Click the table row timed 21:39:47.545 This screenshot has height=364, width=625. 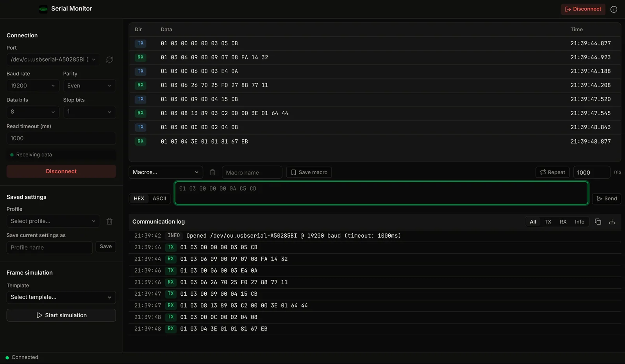pyautogui.click(x=375, y=113)
